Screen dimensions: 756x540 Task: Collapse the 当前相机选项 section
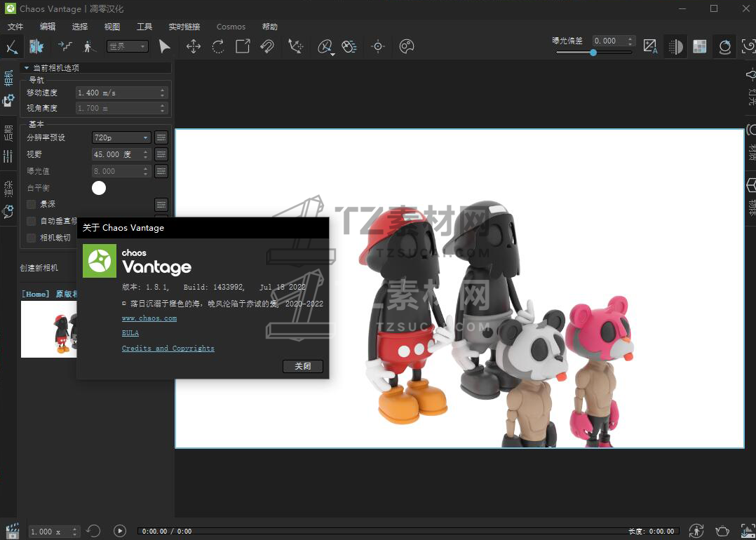click(x=27, y=68)
